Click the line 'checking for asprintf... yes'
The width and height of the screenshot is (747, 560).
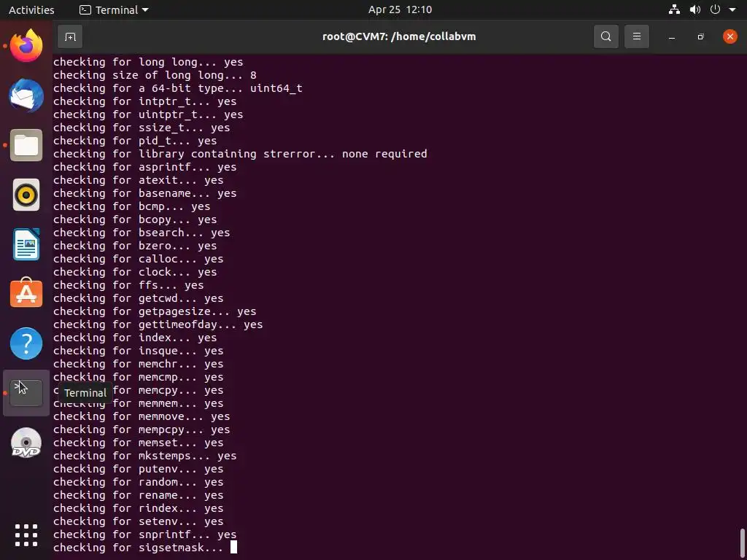tap(144, 167)
